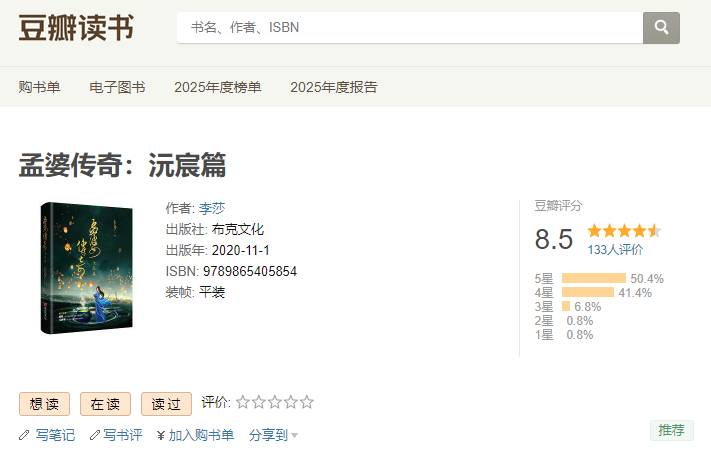The width and height of the screenshot is (711, 453).
Task: Open the 133人评价 ratings link
Action: (x=615, y=250)
